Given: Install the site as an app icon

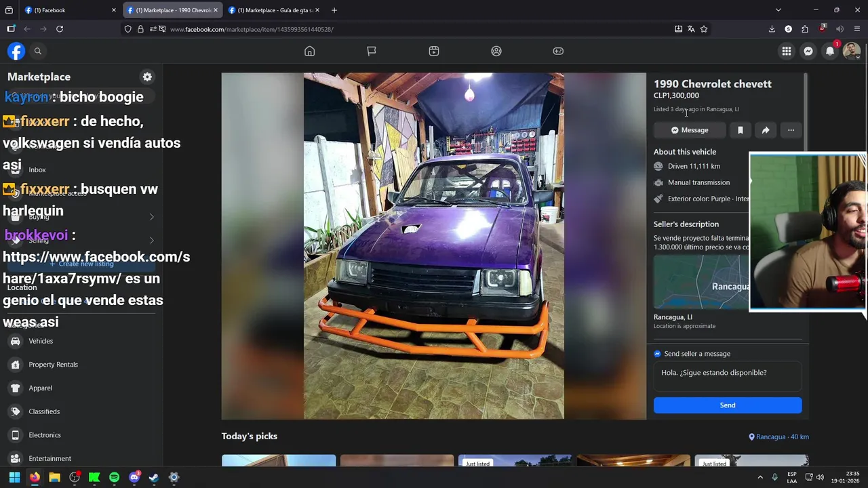Looking at the screenshot, I should [678, 29].
